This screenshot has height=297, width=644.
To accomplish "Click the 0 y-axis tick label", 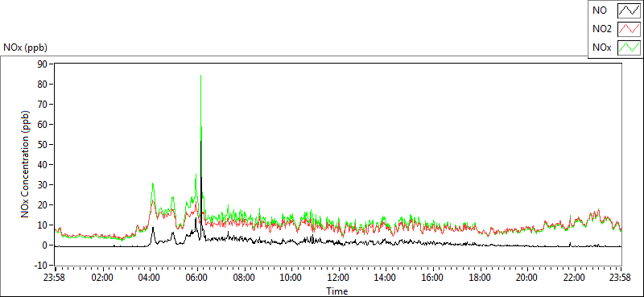I will (46, 245).
